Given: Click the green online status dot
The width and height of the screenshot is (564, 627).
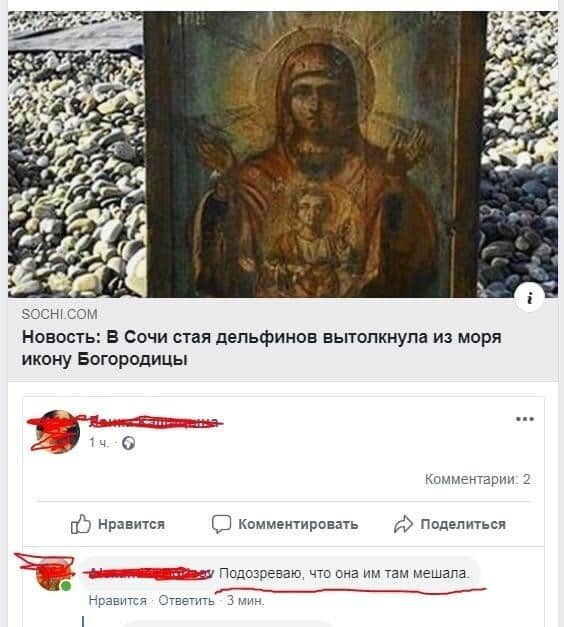Looking at the screenshot, I should 66,586.
